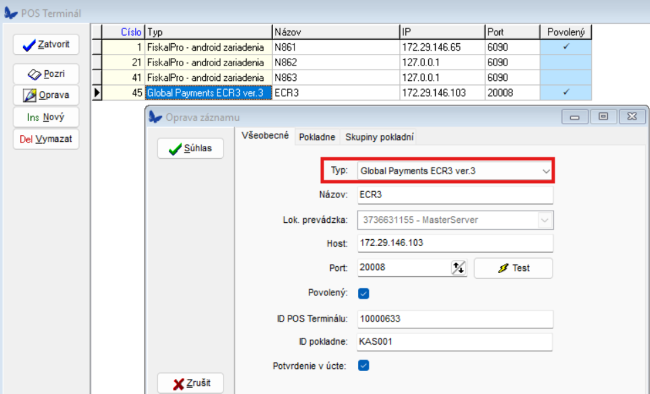Image resolution: width=650 pixels, height=394 pixels.
Task: Switch to Všeobecné tab
Action: pos(265,136)
